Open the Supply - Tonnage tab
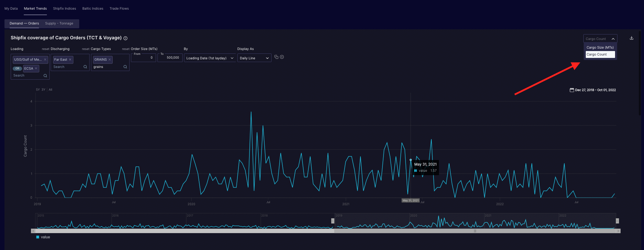 59,23
